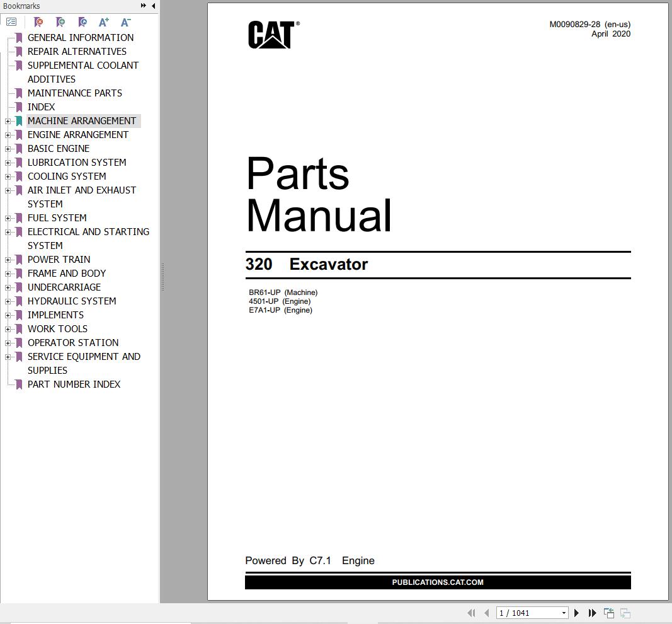Go to next page with arrow button
The width and height of the screenshot is (672, 624).
[x=576, y=613]
